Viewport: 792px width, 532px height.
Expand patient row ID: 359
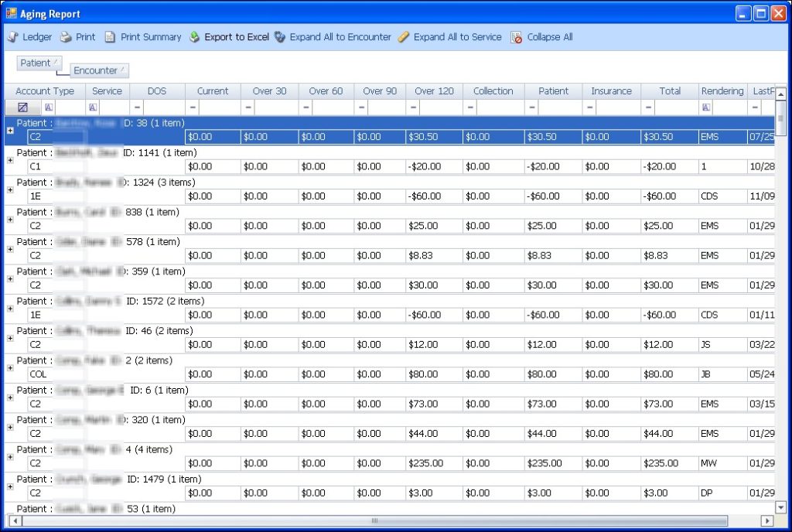pos(10,278)
